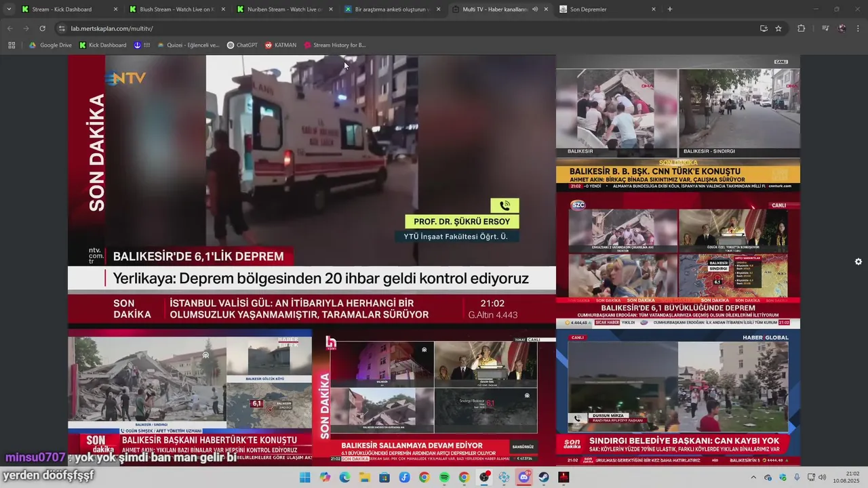
Task: Close the Son Depremler tab
Action: pos(654,9)
